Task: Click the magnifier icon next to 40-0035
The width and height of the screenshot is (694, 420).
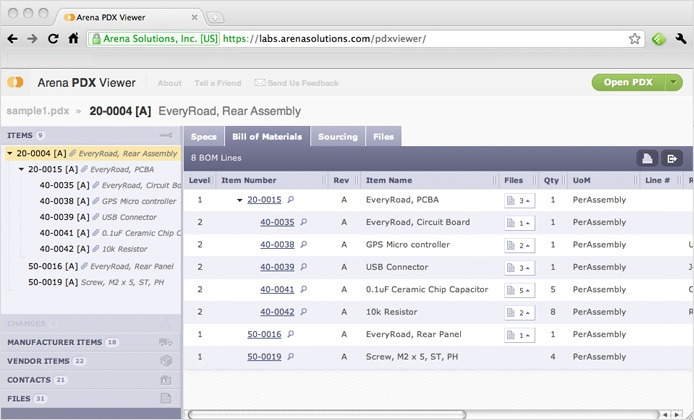Action: tap(303, 222)
